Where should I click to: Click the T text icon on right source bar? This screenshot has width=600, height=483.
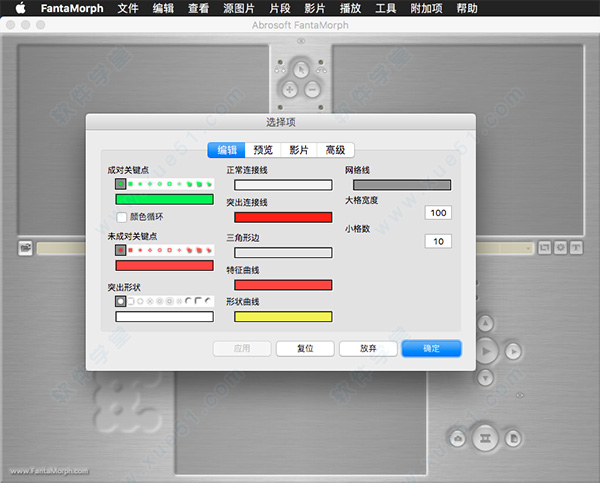pyautogui.click(x=576, y=248)
